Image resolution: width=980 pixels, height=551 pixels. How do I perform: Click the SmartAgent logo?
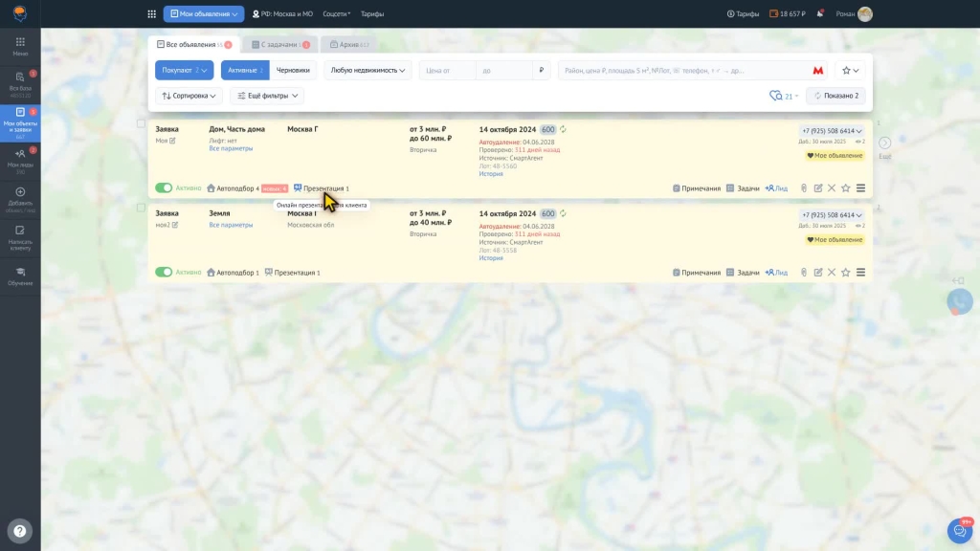click(x=20, y=13)
